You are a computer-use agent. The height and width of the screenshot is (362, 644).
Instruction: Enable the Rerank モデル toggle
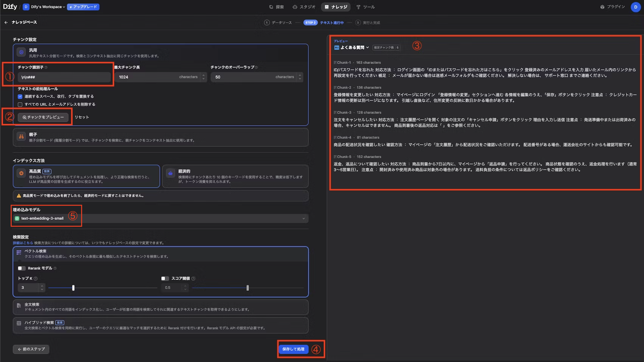pyautogui.click(x=22, y=268)
